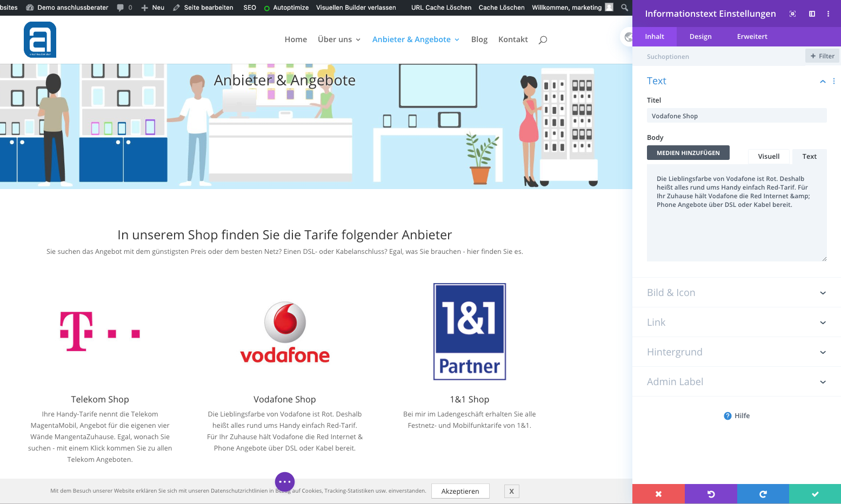Click heading 'In unserem Shop finden Sie'

(285, 235)
